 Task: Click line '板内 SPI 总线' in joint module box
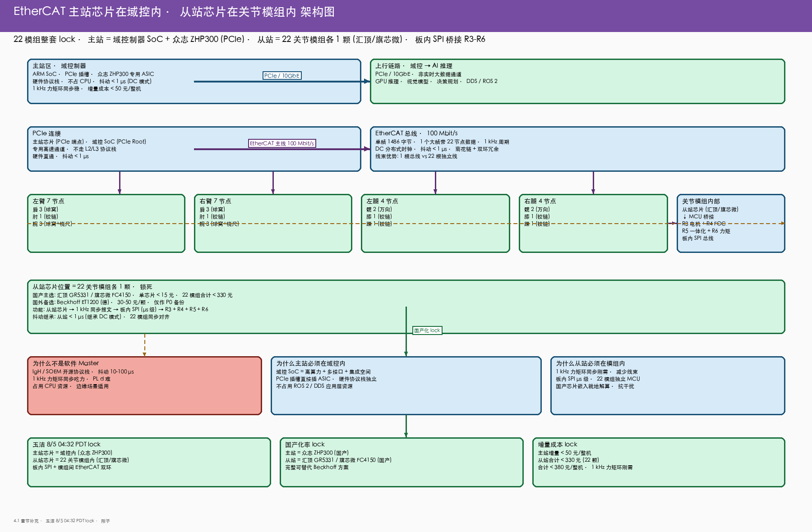(698, 238)
